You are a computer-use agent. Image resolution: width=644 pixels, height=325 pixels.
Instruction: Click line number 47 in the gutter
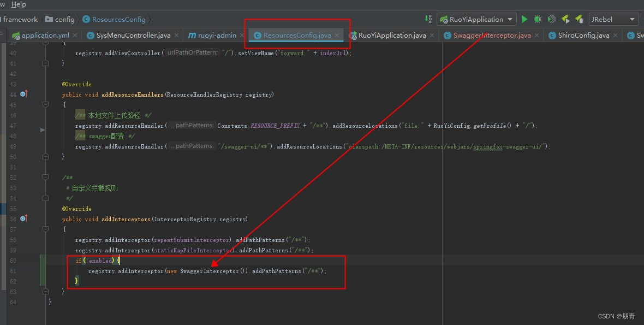click(13, 126)
